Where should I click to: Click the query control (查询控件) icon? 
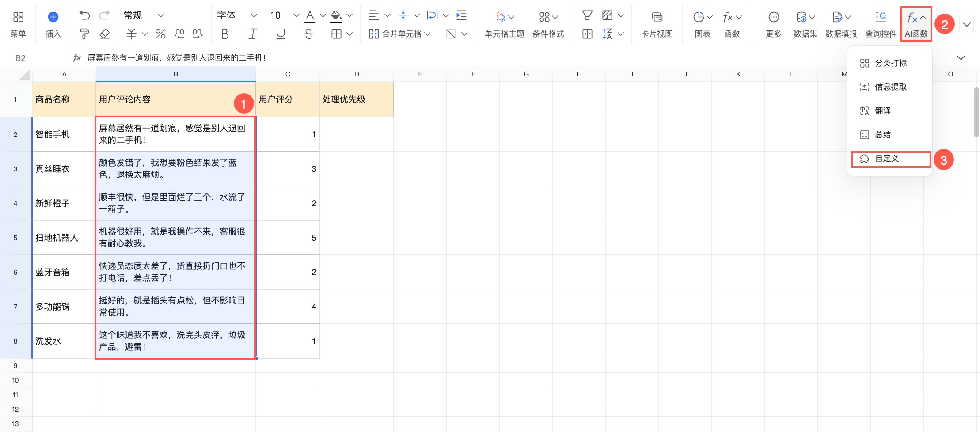pos(881,17)
